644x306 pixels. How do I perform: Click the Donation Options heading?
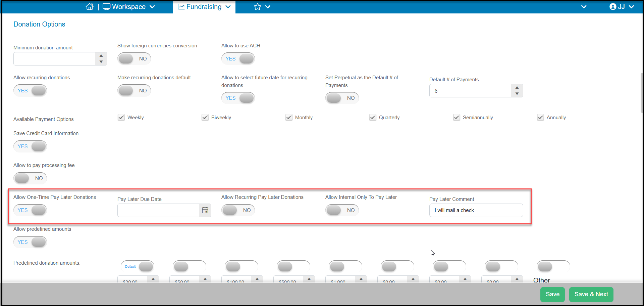tap(39, 24)
